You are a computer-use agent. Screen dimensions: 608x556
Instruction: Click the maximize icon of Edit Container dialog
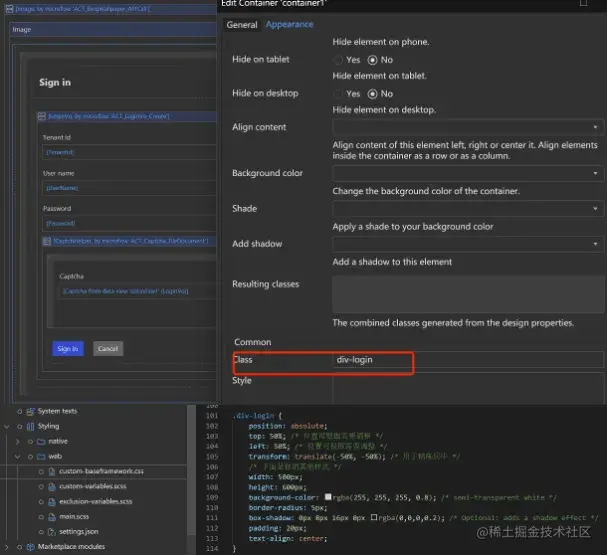(x=583, y=3)
